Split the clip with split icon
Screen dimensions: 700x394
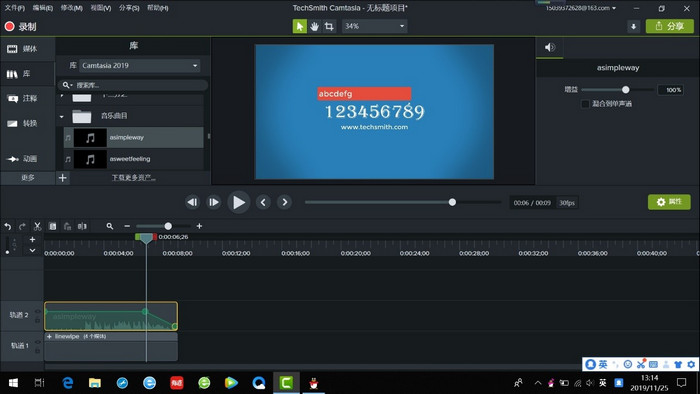pos(82,226)
